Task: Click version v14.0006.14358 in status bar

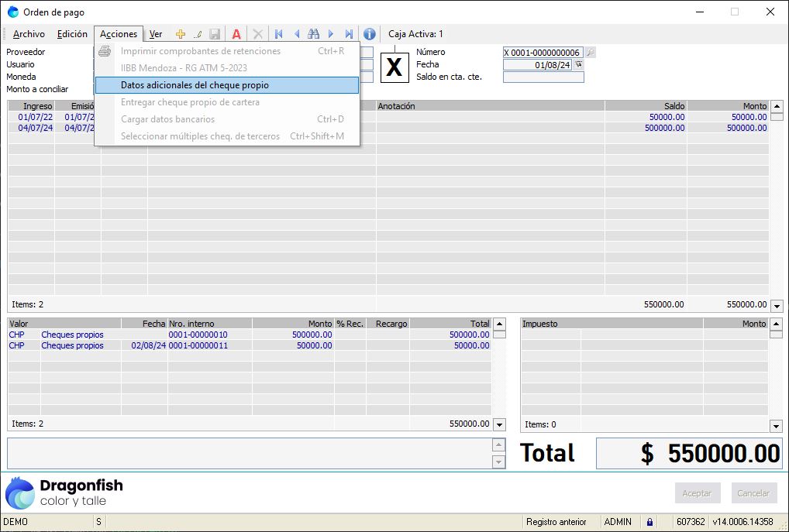Action: tap(742, 522)
